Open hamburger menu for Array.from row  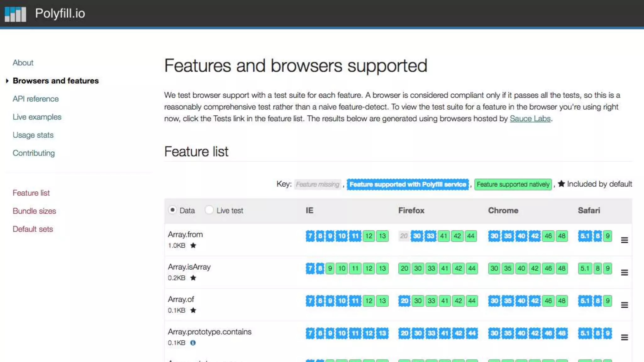pos(625,240)
